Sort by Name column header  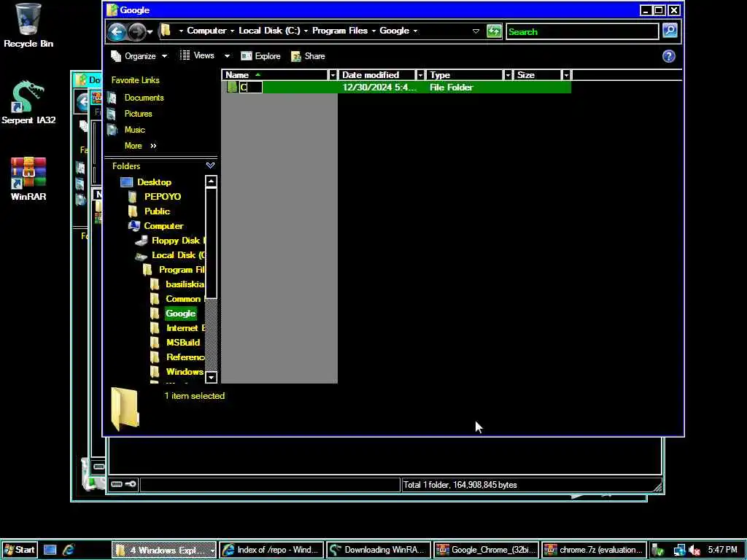[x=275, y=75]
